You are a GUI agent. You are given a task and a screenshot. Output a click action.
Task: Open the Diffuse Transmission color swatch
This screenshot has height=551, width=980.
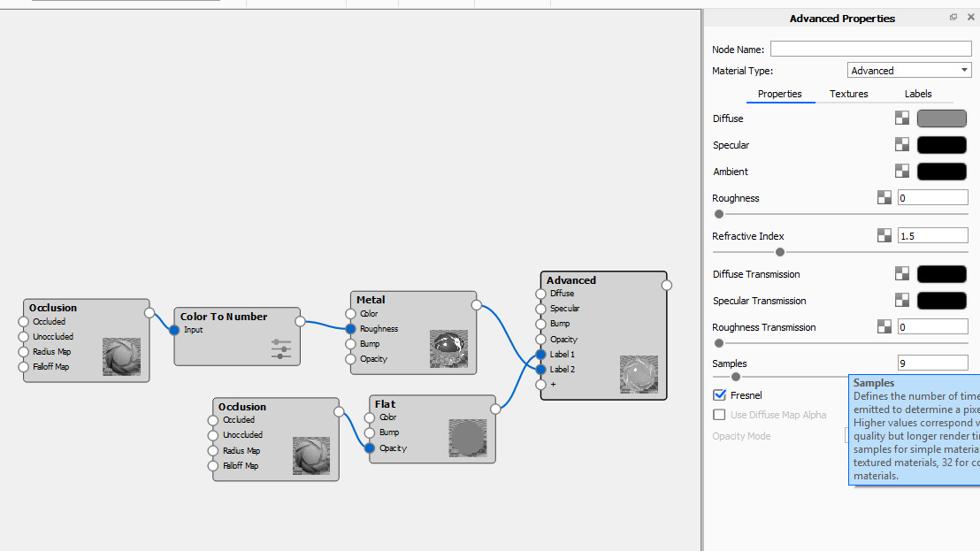click(x=942, y=273)
